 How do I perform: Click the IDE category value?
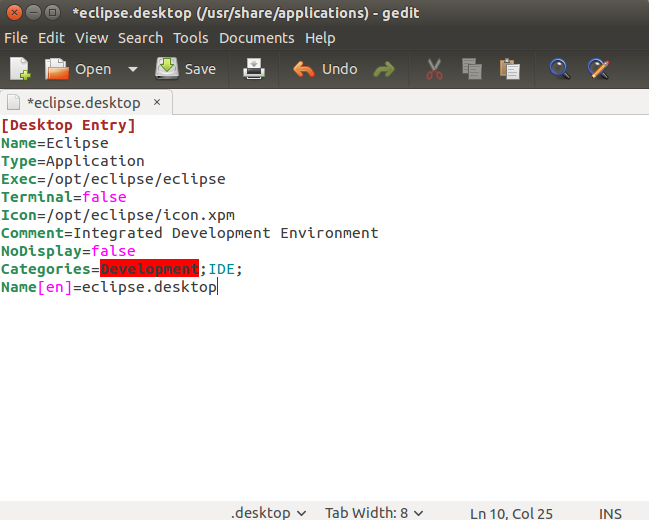(x=222, y=269)
